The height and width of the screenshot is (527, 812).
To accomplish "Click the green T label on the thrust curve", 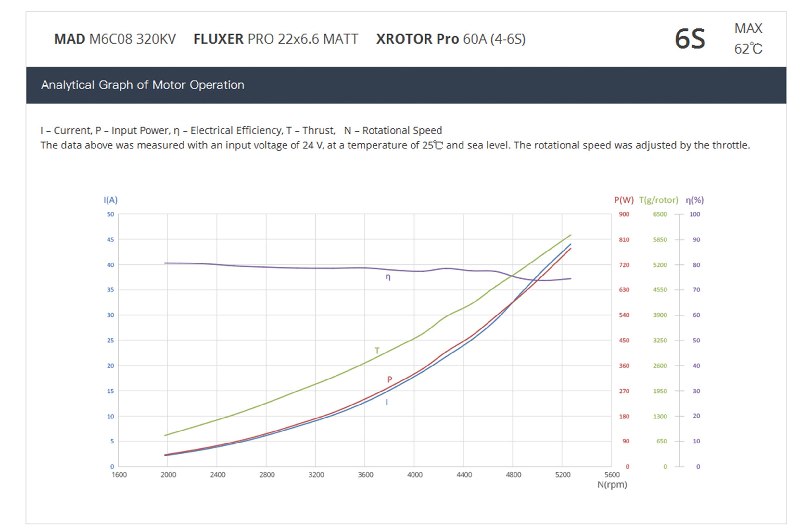I will [377, 351].
